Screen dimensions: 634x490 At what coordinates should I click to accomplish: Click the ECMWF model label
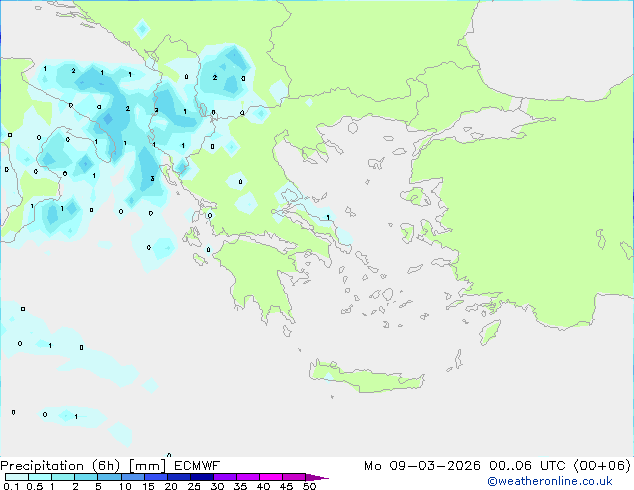click(197, 466)
